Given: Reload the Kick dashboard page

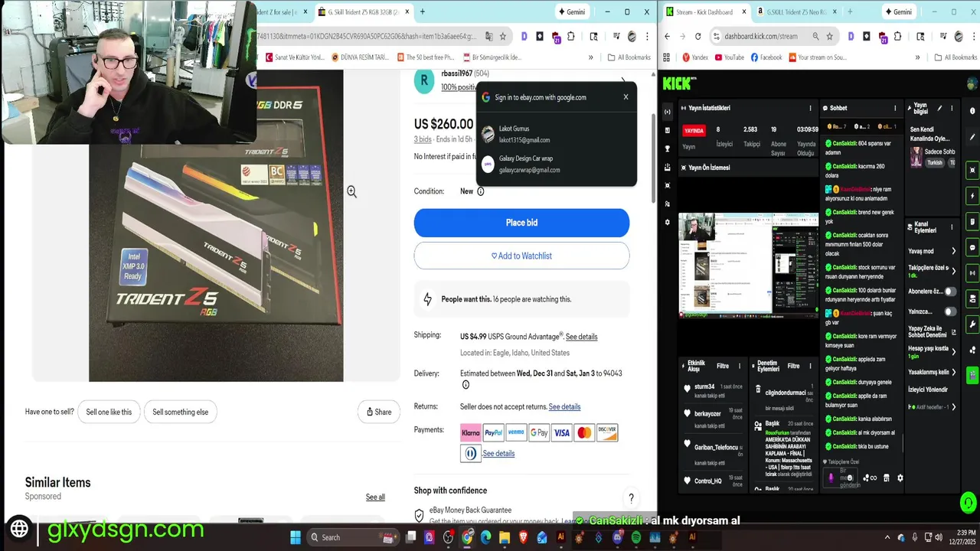Looking at the screenshot, I should point(697,36).
